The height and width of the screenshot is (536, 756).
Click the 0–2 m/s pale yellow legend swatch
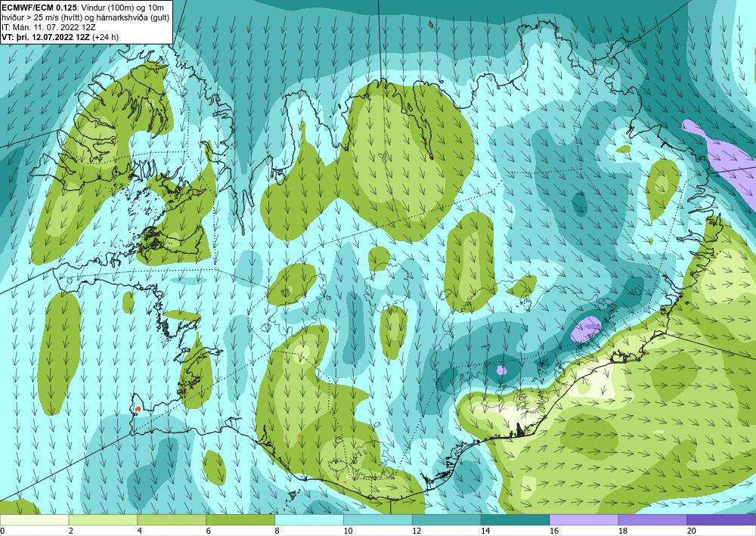pos(35,519)
